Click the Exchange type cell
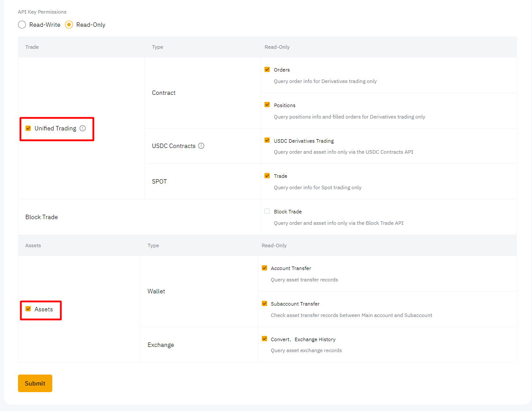 161,345
